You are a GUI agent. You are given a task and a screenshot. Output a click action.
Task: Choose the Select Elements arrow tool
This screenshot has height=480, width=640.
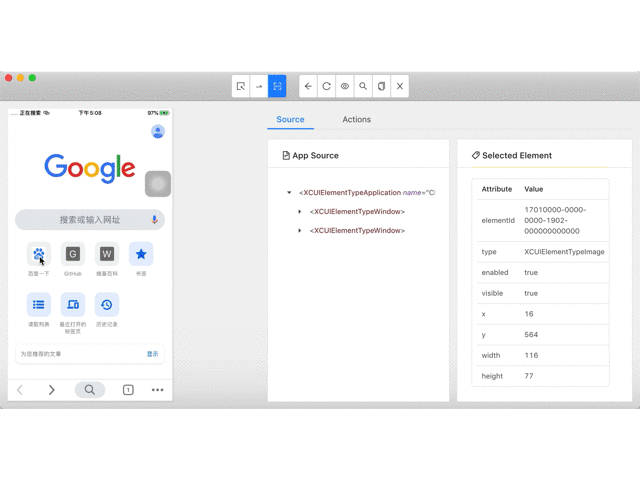click(x=241, y=86)
